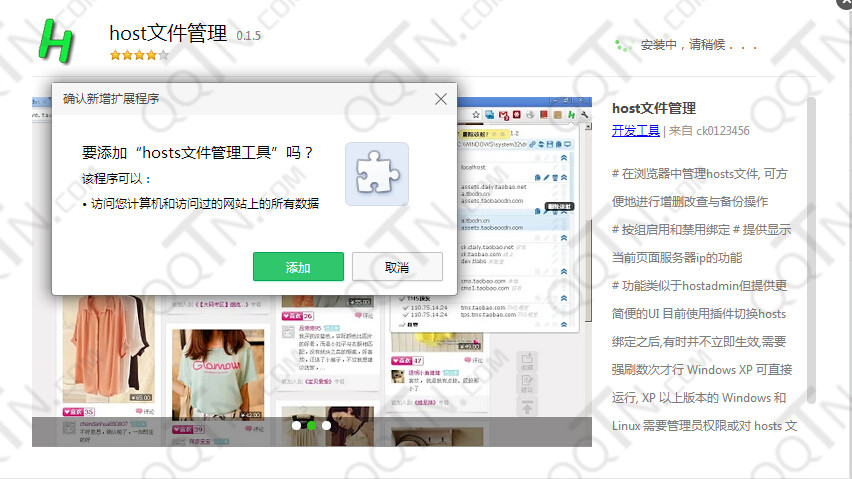Image resolution: width=852 pixels, height=479 pixels.
Task: Click the star rating under the title
Action: point(138,55)
